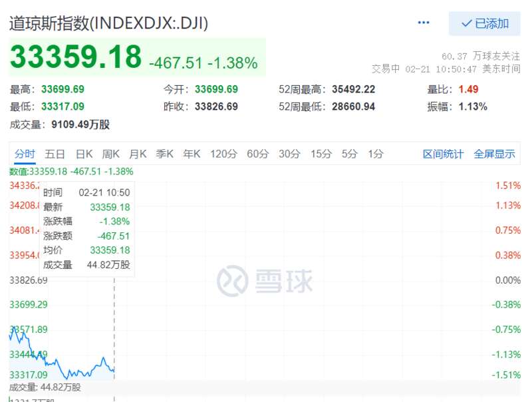Click the 量比 value 1.49
This screenshot has width=532, height=402.
point(469,89)
